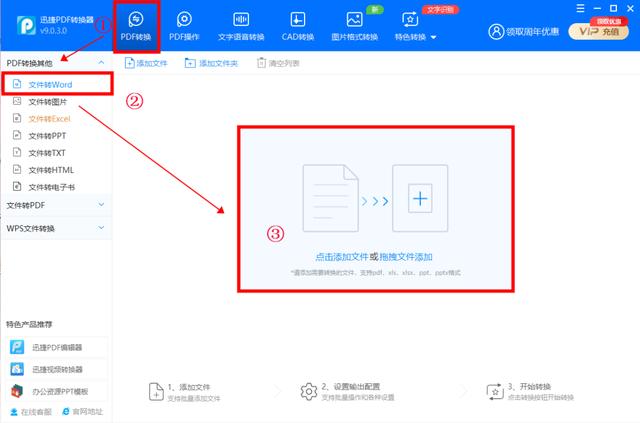Select 文件转PPT in the sidebar
640x423 pixels.
tap(56, 136)
